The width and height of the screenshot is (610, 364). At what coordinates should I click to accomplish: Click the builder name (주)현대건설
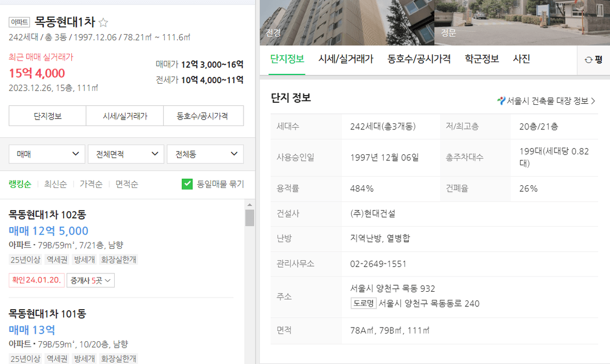coord(373,214)
